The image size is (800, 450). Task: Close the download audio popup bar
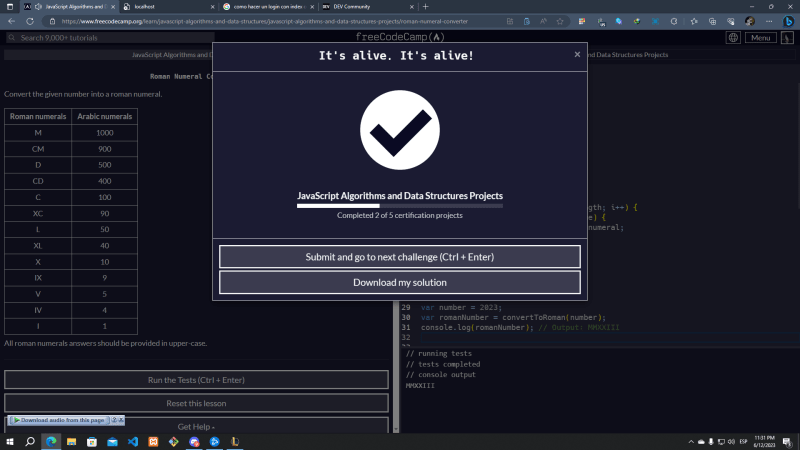pyautogui.click(x=121, y=420)
